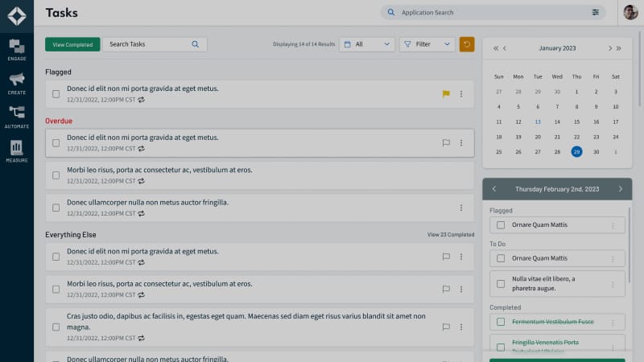Go to previous day in day panel
644x362 pixels.
(494, 189)
